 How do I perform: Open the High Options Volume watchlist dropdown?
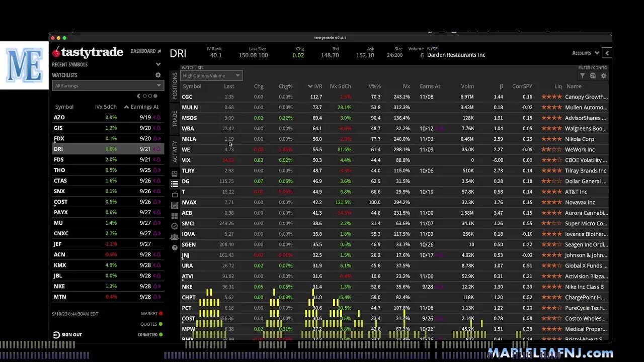[x=212, y=76]
